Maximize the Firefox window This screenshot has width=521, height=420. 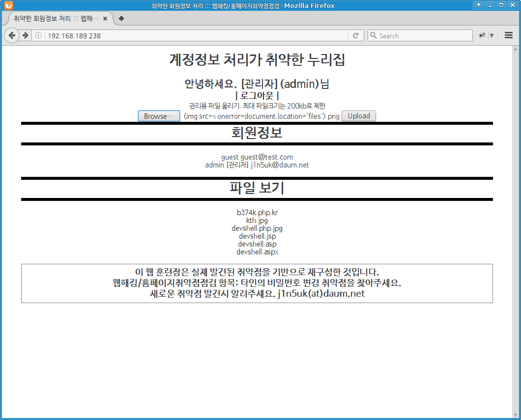click(501, 5)
